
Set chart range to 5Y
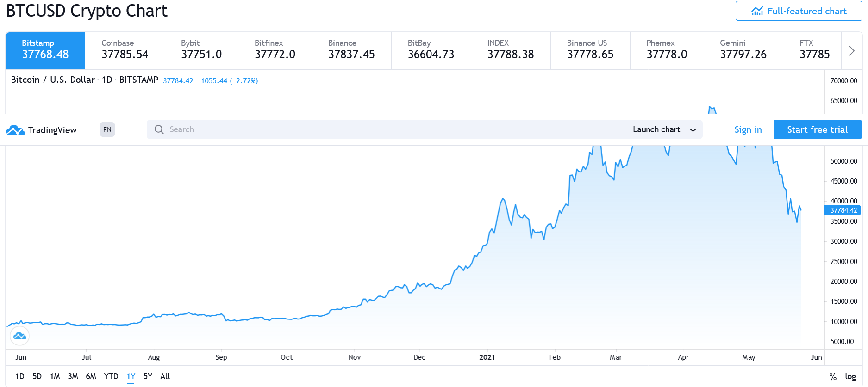coord(148,376)
